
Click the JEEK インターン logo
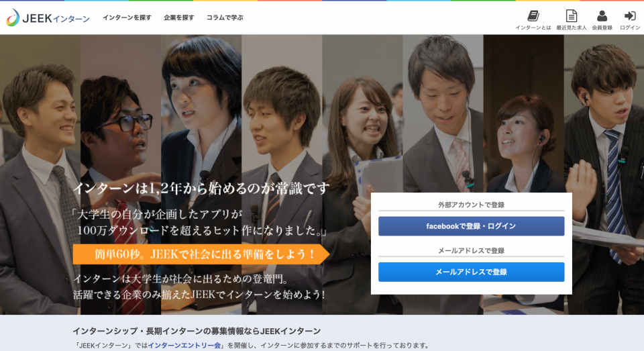(48, 17)
